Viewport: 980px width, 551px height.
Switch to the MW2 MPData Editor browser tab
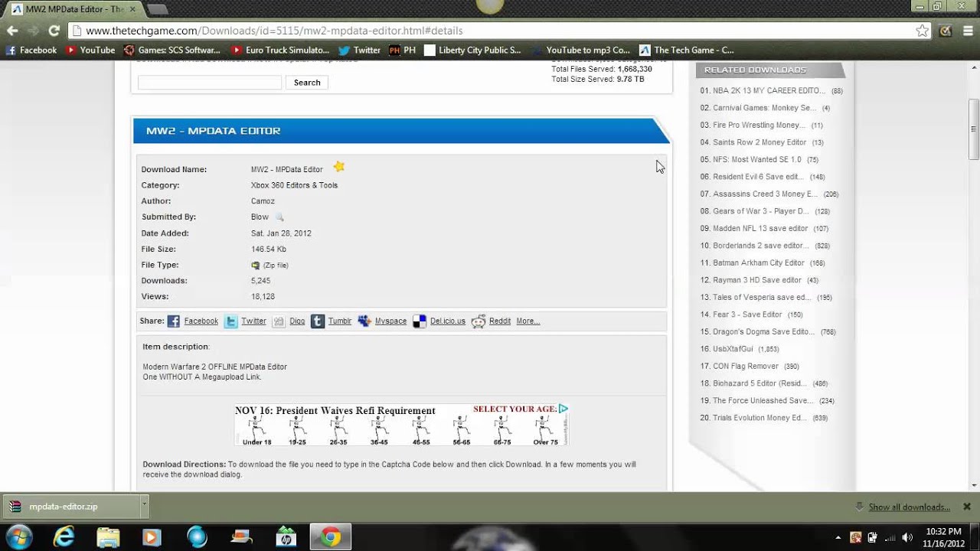(x=72, y=9)
